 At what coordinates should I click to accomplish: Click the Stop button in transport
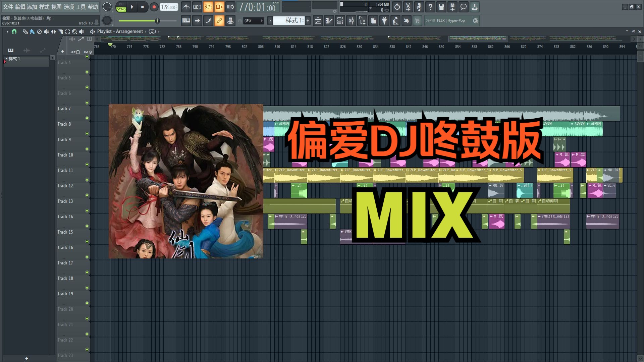point(143,7)
